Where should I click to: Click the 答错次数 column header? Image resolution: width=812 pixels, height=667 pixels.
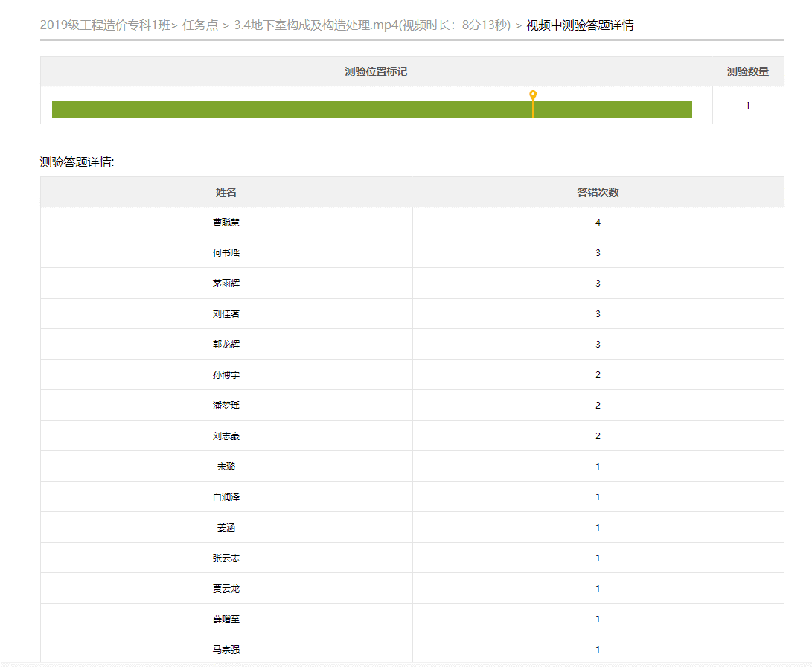click(598, 192)
